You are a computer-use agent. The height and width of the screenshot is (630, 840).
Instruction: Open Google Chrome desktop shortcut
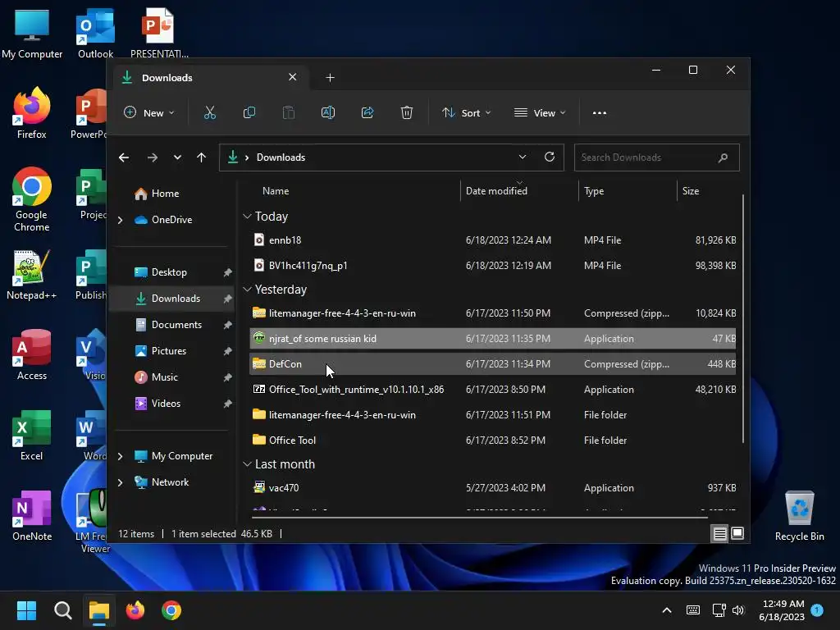point(32,199)
